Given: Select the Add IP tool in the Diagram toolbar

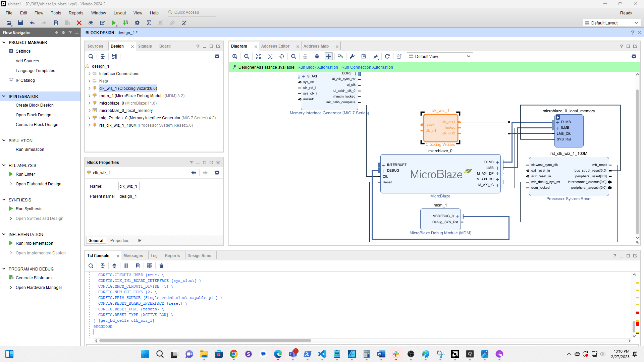Looking at the screenshot, I should coord(329,56).
